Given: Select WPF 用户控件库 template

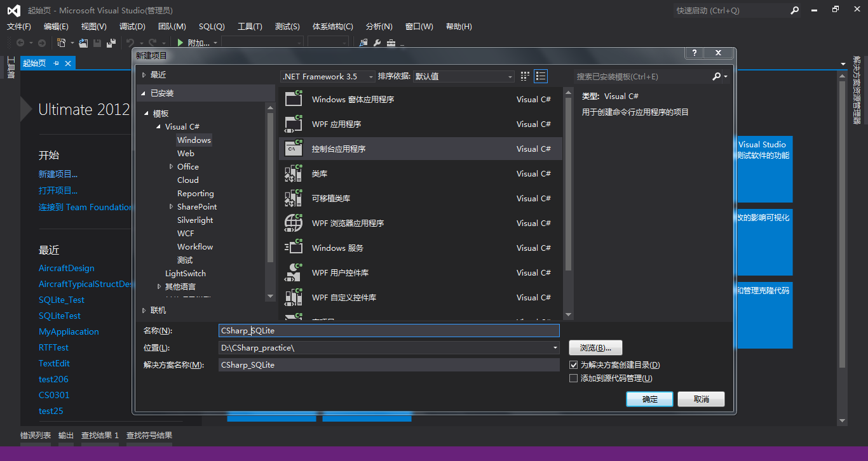Looking at the screenshot, I should [421, 272].
